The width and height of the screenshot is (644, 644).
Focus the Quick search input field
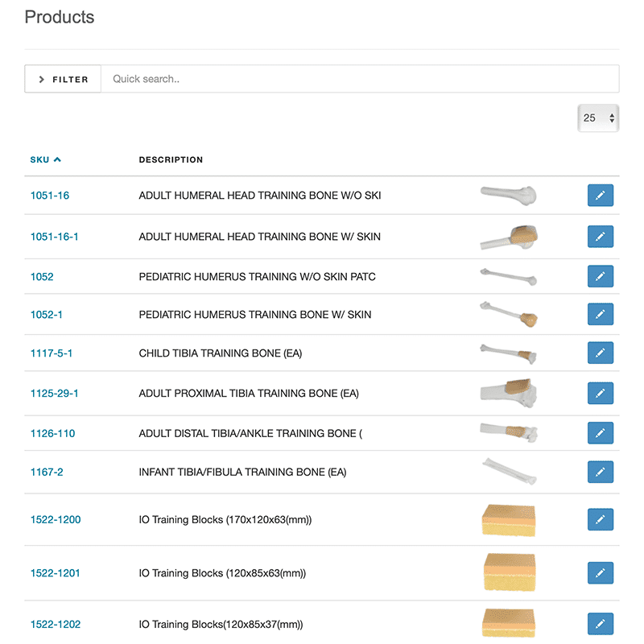pyautogui.click(x=359, y=79)
